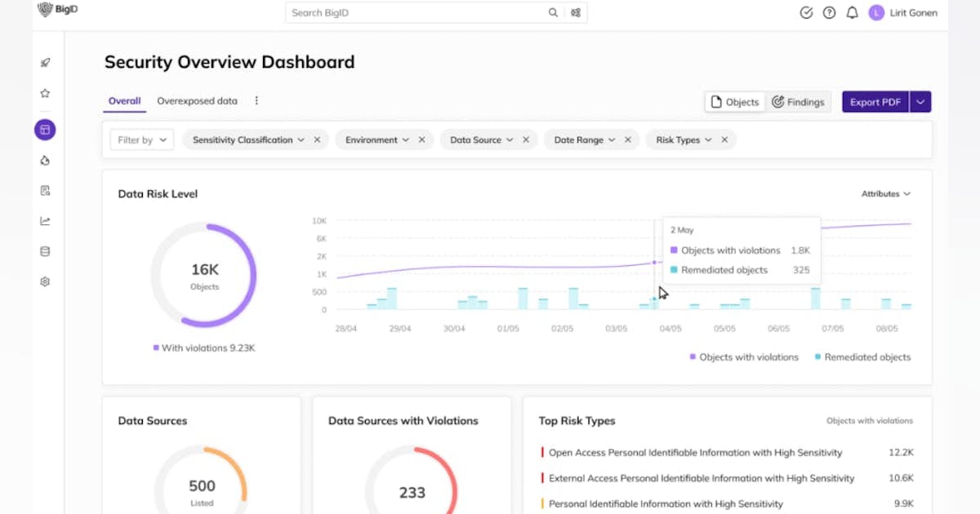Switch view to Objects toggle

point(735,102)
